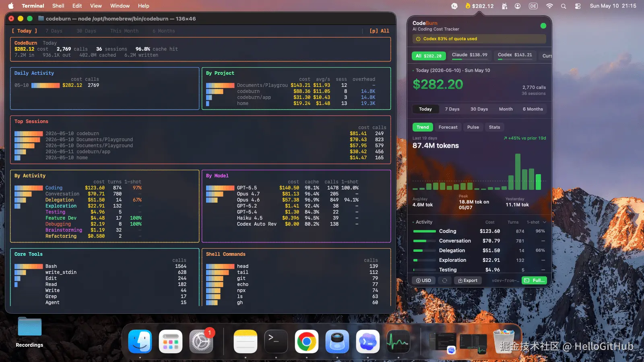Click the warning icon in quota banner
The height and width of the screenshot is (362, 644).
[x=418, y=39]
